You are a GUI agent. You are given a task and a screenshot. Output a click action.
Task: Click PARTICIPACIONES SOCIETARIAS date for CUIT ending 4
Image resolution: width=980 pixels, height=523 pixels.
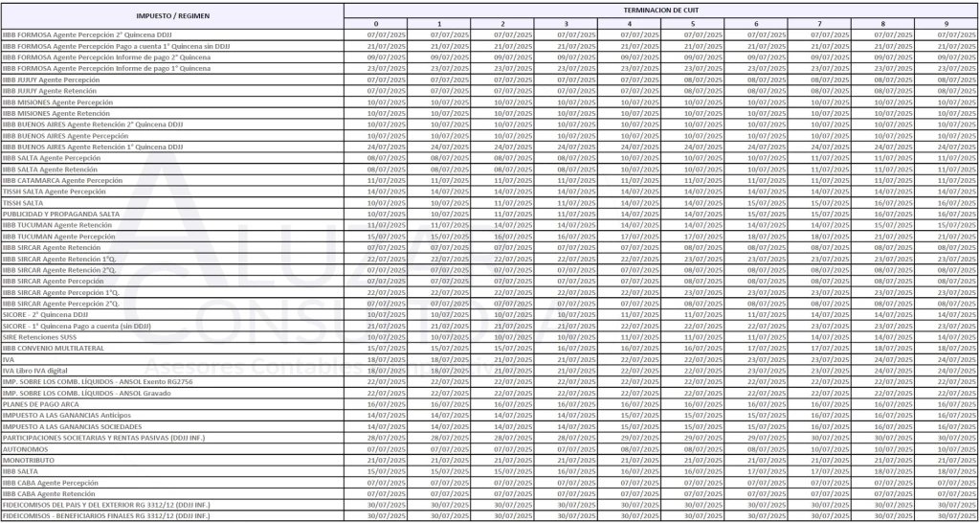tap(640, 438)
